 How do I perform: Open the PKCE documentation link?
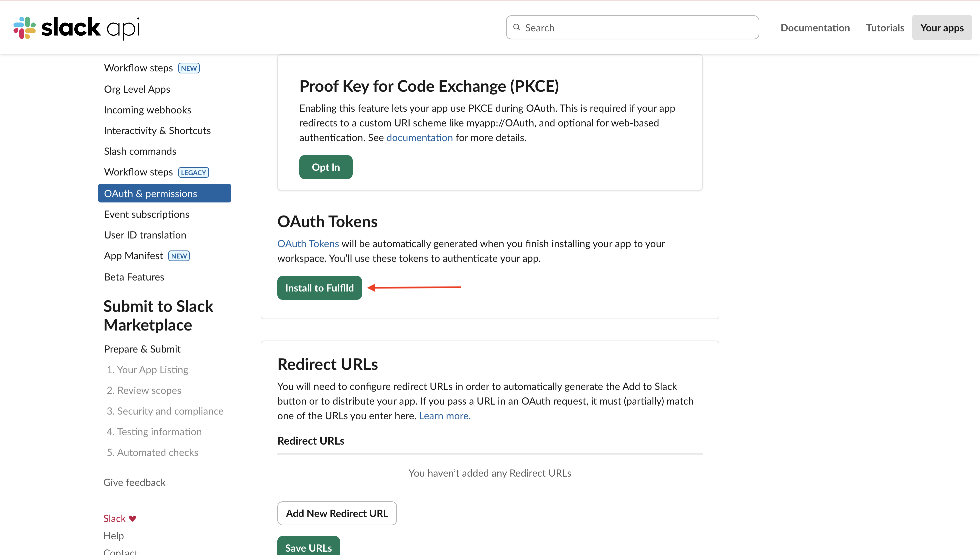pyautogui.click(x=419, y=138)
